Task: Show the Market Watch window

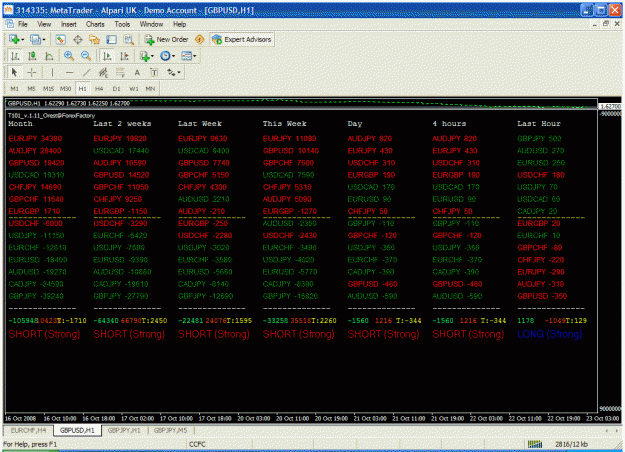Action: tap(60, 39)
